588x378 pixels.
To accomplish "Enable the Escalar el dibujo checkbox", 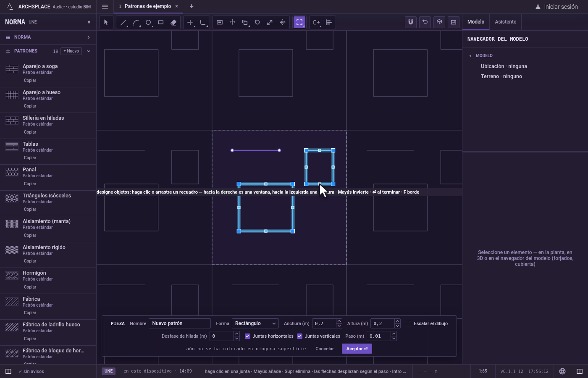I will point(408,323).
